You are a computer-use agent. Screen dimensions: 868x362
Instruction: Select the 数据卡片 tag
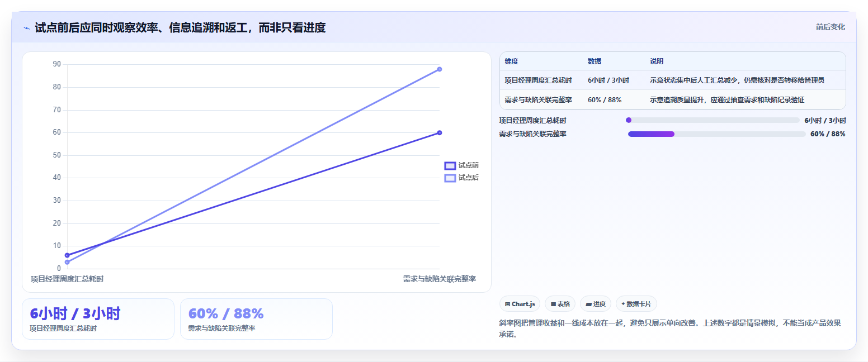pyautogui.click(x=636, y=304)
